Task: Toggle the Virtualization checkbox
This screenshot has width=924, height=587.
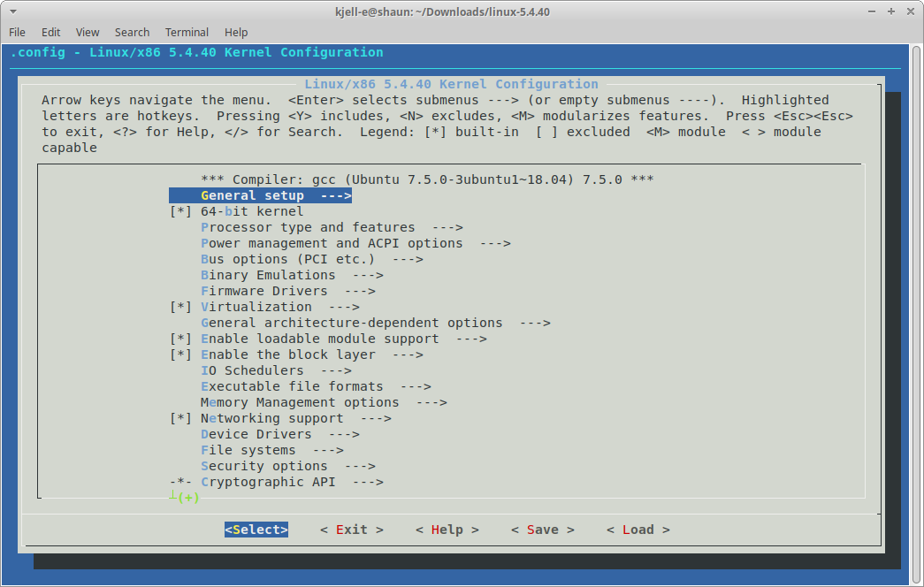Action: click(180, 307)
